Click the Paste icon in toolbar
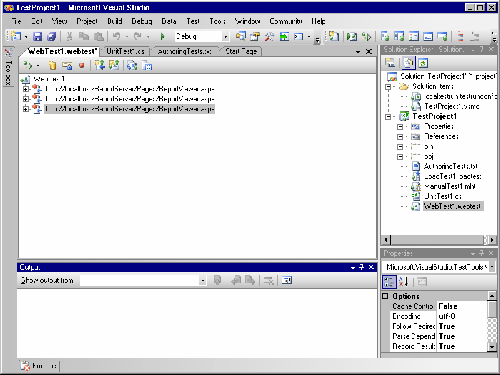The width and height of the screenshot is (500, 375). tap(99, 36)
